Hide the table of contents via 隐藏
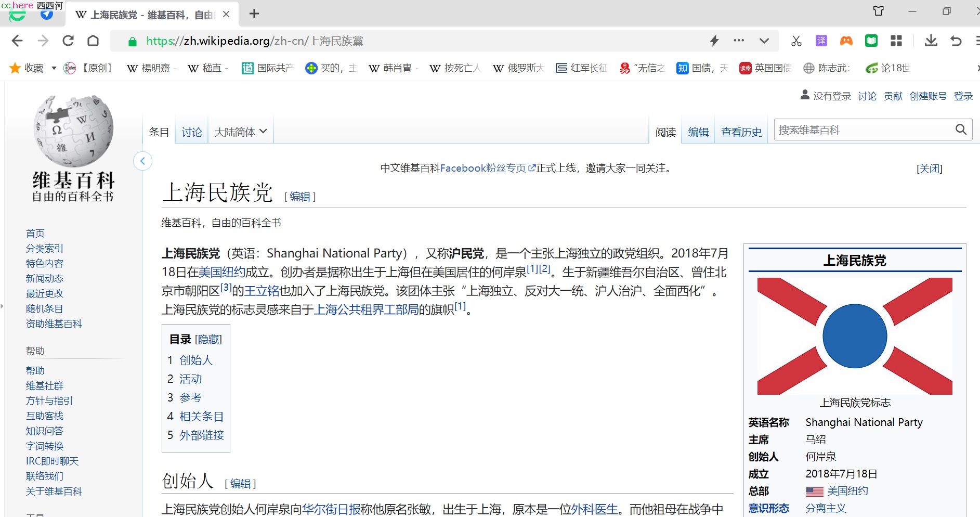Screen dimensions: 980x517 click(208, 340)
